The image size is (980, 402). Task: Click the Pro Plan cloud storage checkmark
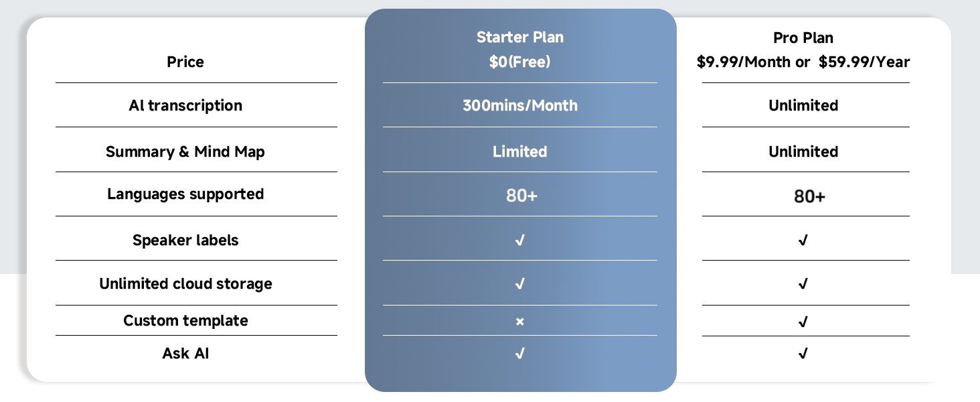pyautogui.click(x=803, y=284)
